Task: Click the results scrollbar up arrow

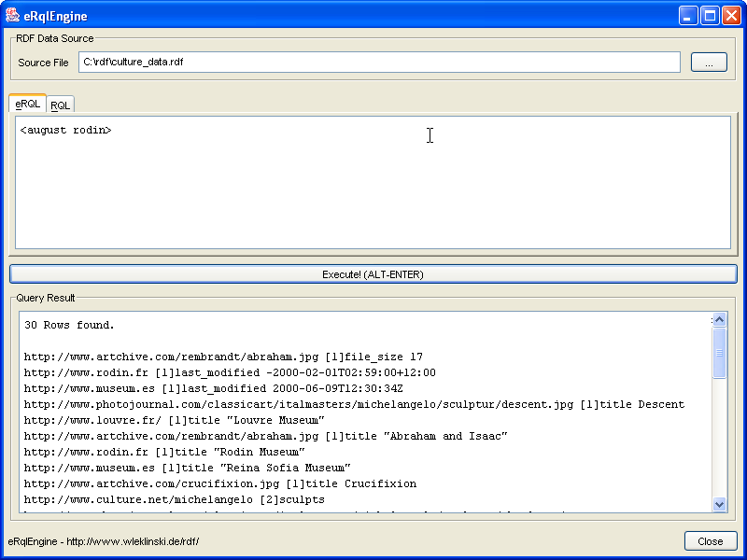Action: [719, 320]
